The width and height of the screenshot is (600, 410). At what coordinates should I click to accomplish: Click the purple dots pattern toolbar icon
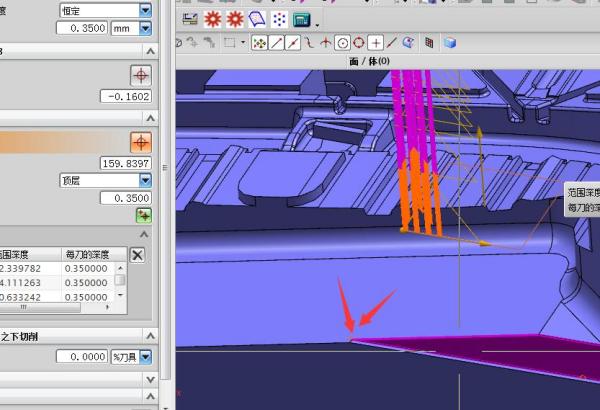coord(279,19)
